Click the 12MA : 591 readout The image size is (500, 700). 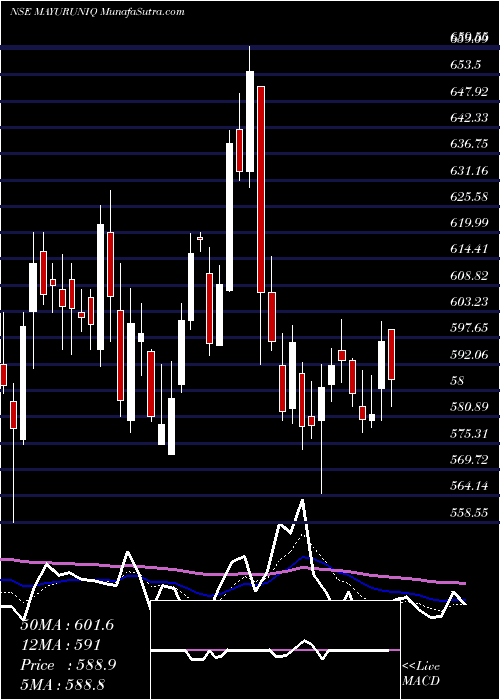pos(61,645)
